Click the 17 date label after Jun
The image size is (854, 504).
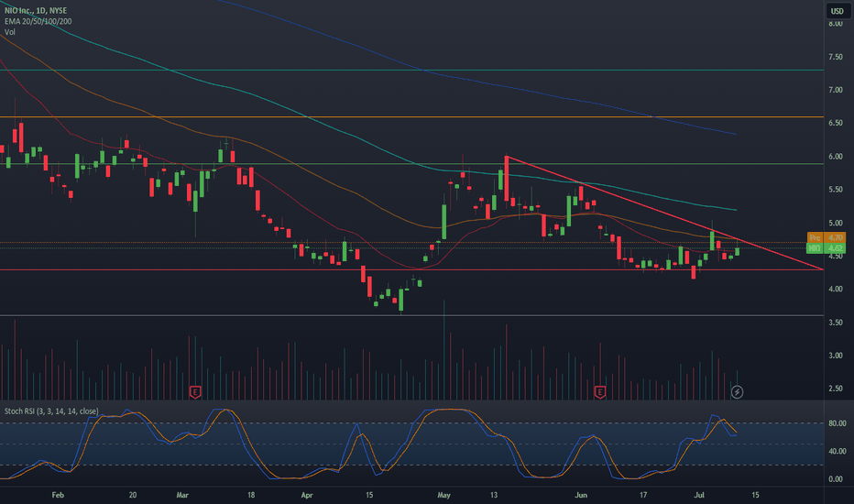point(643,495)
